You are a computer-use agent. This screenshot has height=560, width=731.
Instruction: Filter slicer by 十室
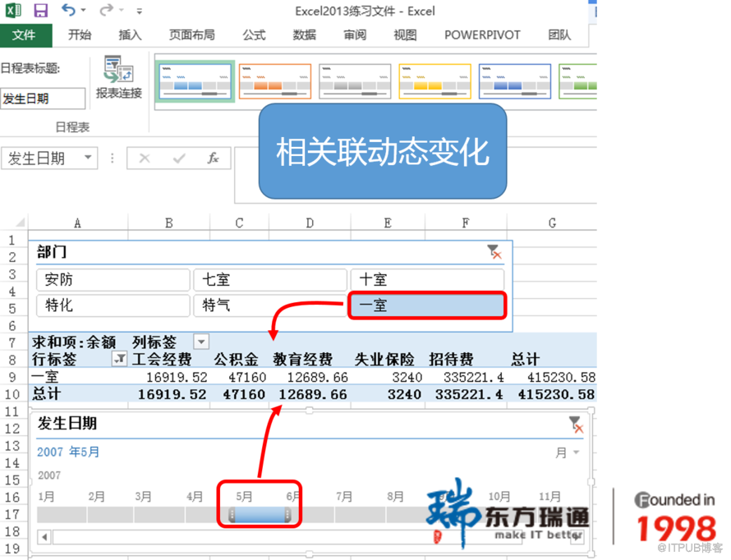click(427, 279)
